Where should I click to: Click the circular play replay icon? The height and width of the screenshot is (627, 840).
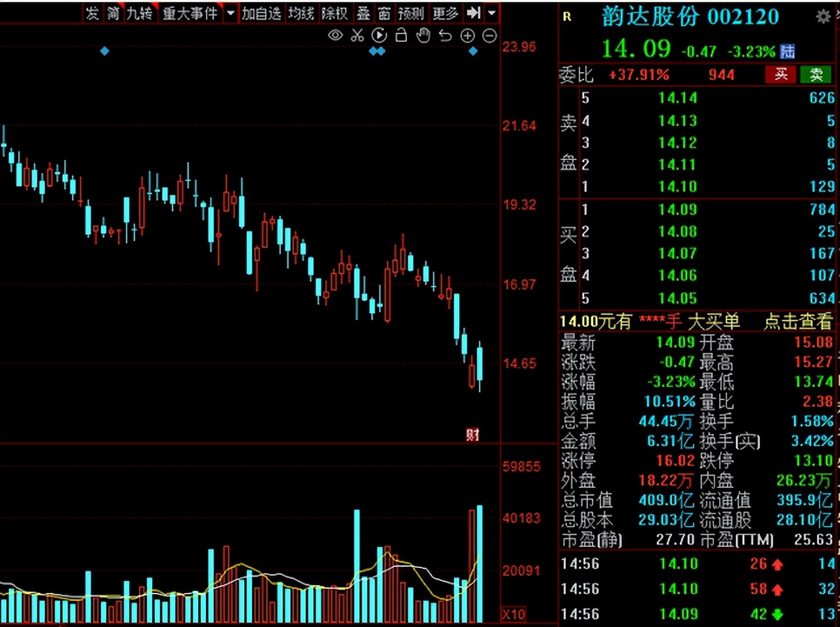[379, 35]
